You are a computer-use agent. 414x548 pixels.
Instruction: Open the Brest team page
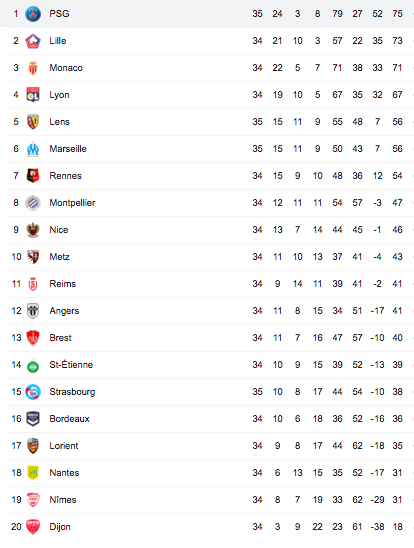[60, 338]
